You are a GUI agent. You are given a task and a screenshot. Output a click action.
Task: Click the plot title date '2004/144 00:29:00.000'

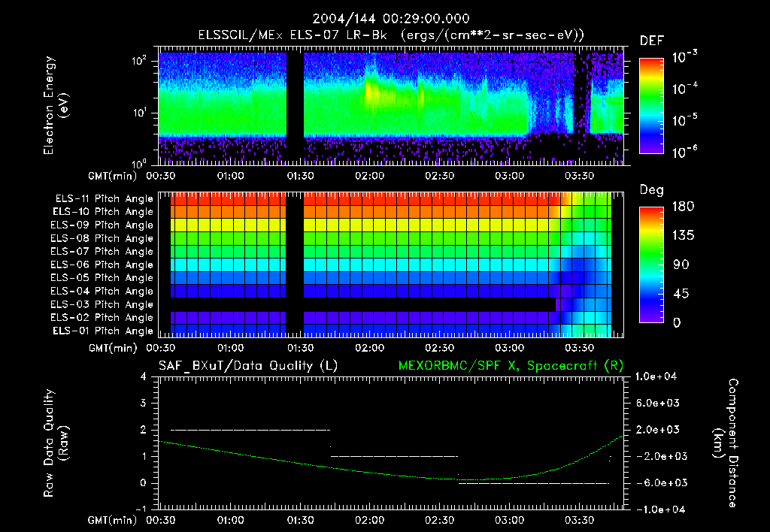pyautogui.click(x=391, y=19)
